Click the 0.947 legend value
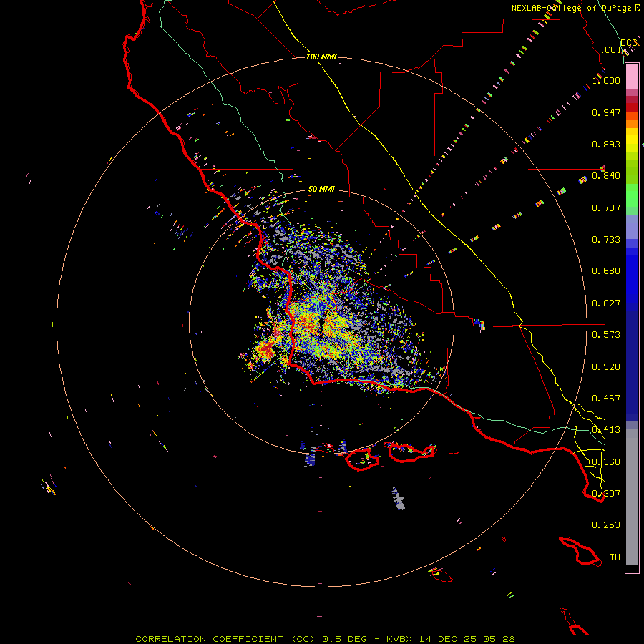The width and height of the screenshot is (644, 644). (x=606, y=112)
